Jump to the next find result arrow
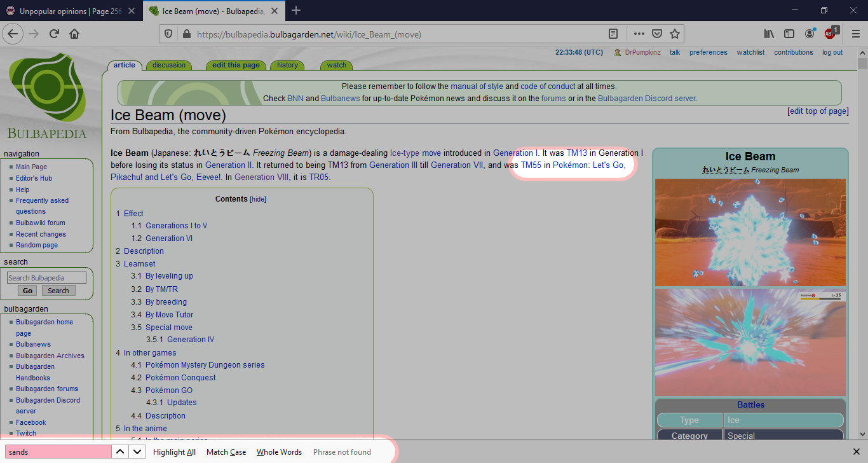This screenshot has width=868, height=463. click(137, 452)
